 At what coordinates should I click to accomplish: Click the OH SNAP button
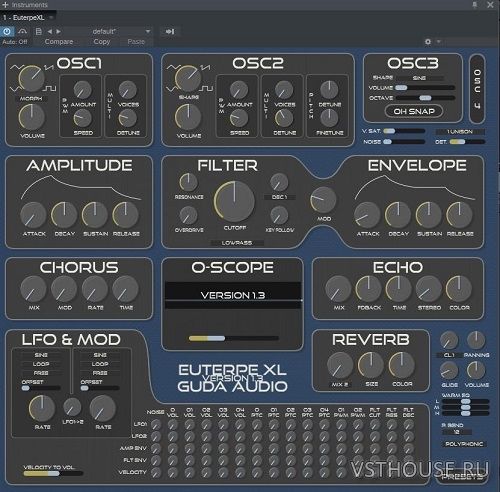click(x=414, y=111)
